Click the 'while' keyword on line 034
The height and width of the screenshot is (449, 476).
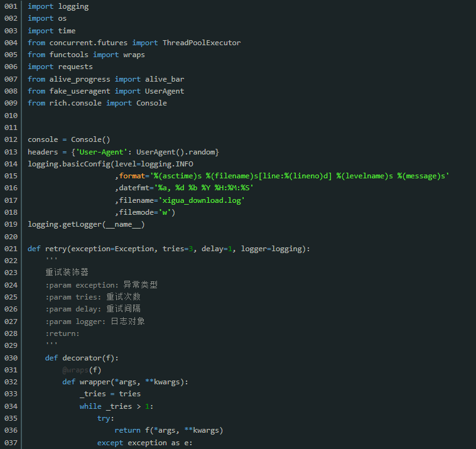click(x=90, y=406)
